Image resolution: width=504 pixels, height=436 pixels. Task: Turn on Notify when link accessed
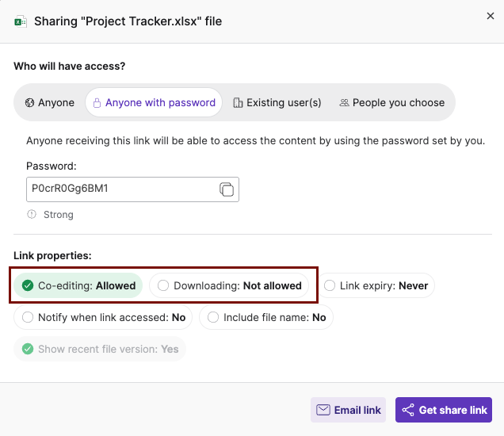(103, 317)
